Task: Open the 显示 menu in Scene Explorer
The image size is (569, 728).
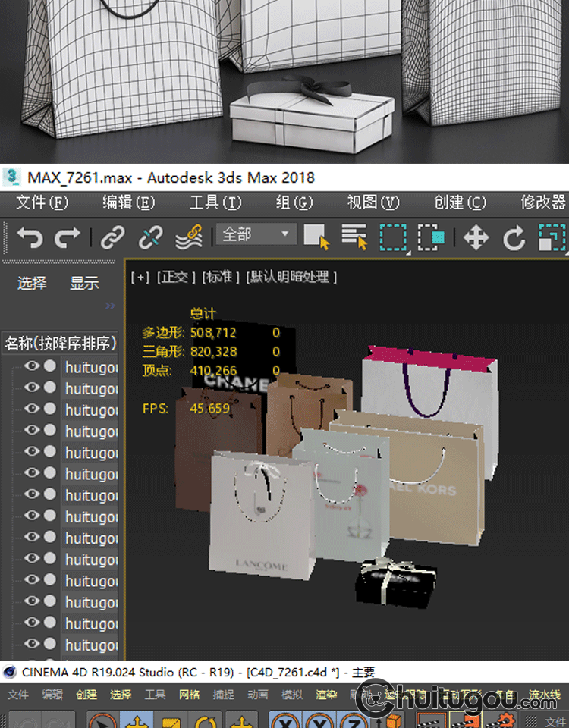Action: (x=84, y=283)
